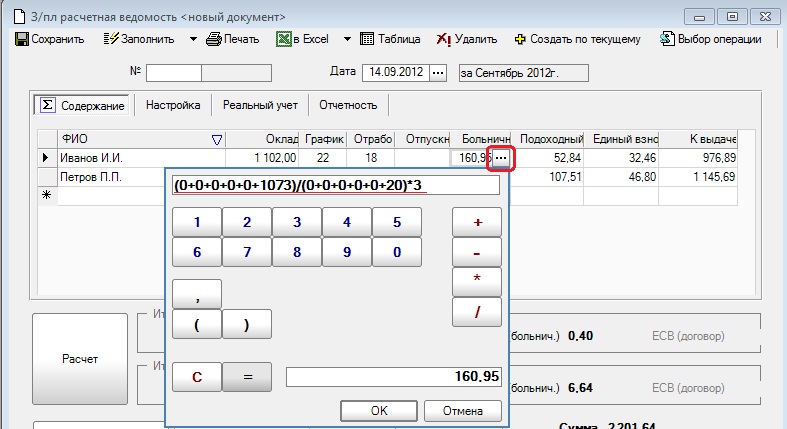787x429 pixels.
Task: Click the new row asterisk marker
Action: tap(47, 195)
